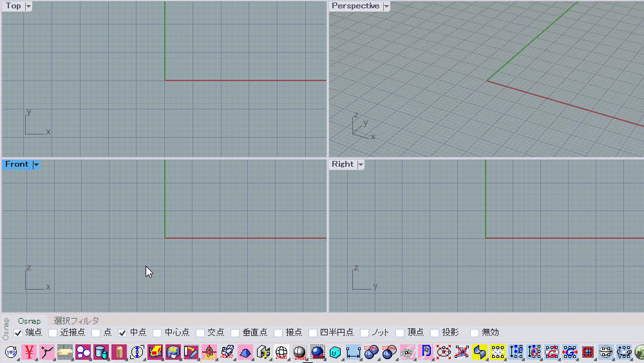Click the Perspective viewport title label
Image resolution: width=644 pixels, height=363 pixels.
tap(355, 6)
